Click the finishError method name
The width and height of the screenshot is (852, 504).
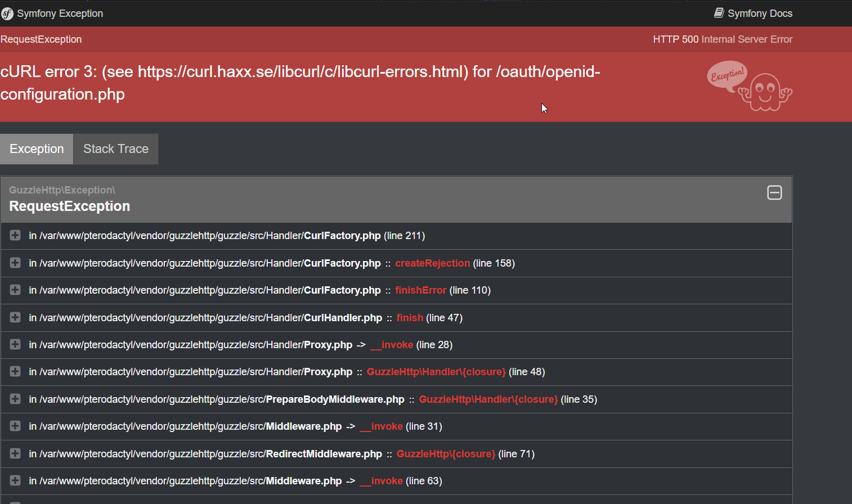[420, 290]
